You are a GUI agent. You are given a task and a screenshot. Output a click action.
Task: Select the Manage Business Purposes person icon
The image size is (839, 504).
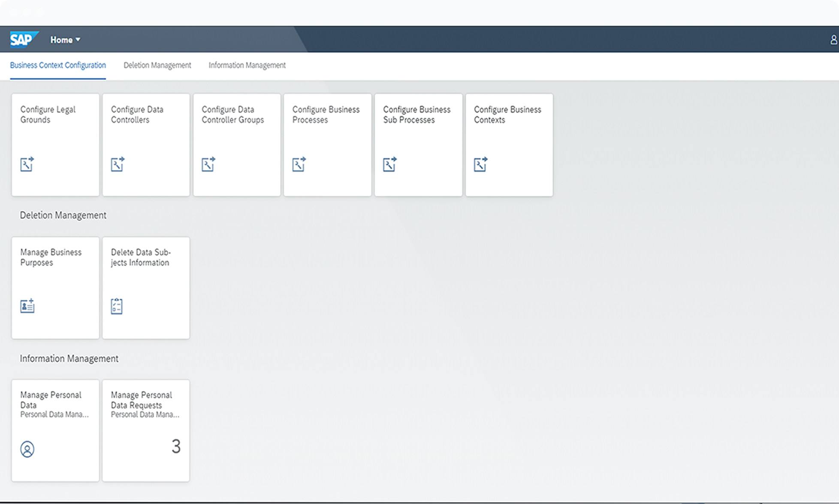coord(27,305)
